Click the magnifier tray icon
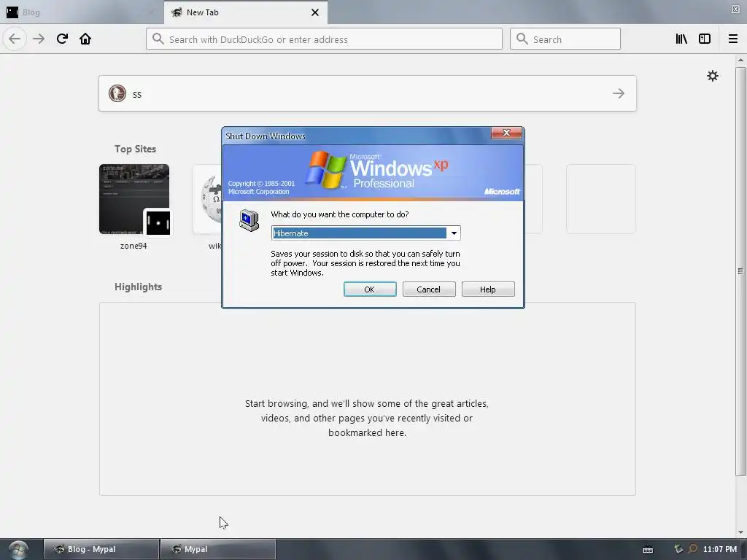The image size is (747, 560). click(x=693, y=549)
